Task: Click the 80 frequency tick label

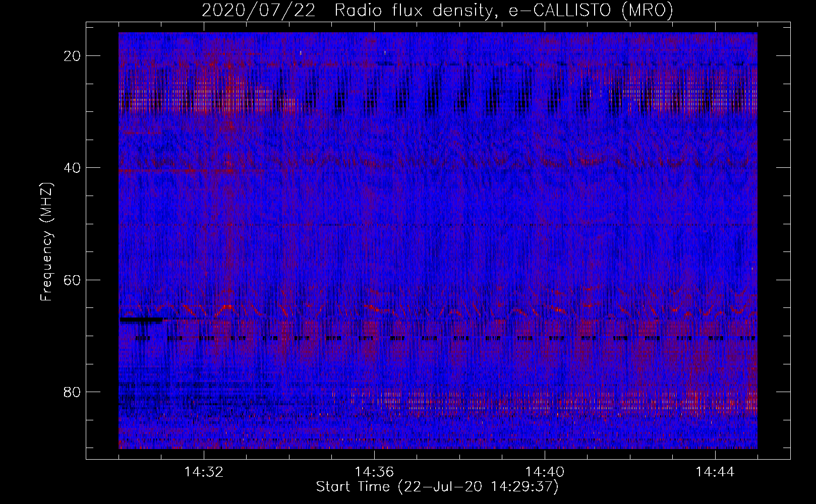Action: (x=73, y=392)
